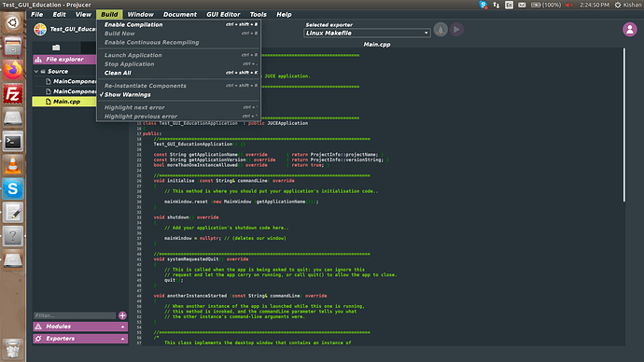Click the code editor vertical scrollbar
The image size is (644, 362).
pyautogui.click(x=624, y=125)
